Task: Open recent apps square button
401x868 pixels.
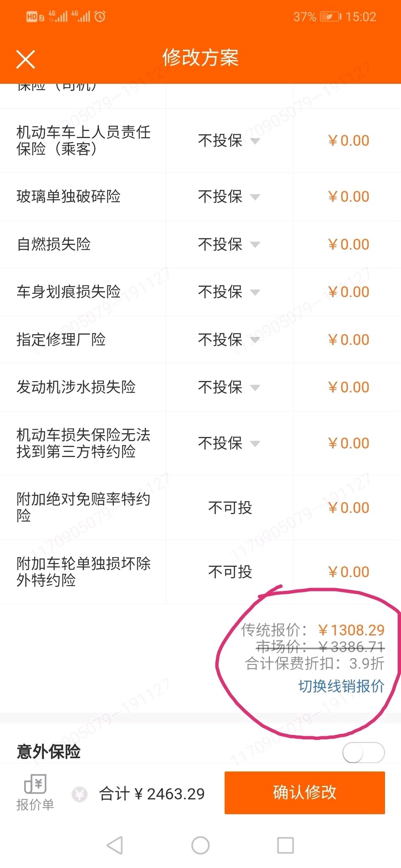Action: pyautogui.click(x=286, y=845)
